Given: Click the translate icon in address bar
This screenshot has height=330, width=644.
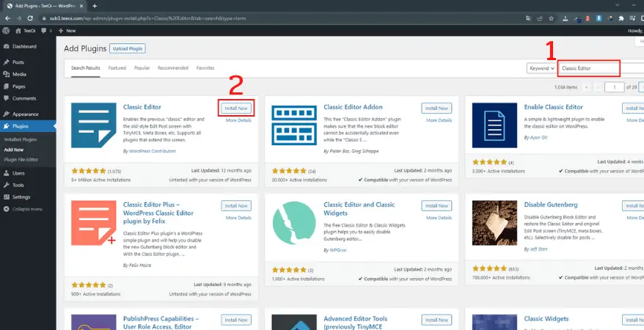Looking at the screenshot, I should coord(529,18).
